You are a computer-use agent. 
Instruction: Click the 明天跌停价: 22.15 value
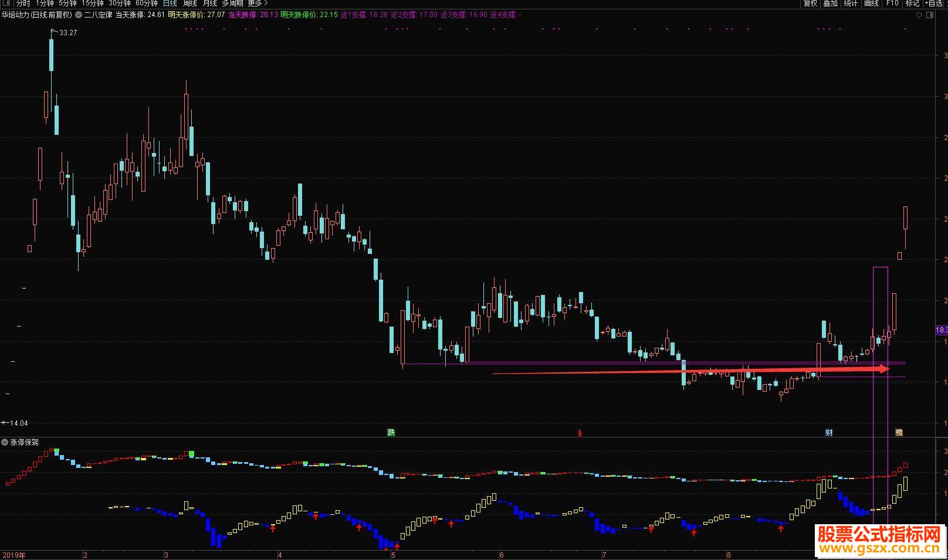click(x=309, y=15)
